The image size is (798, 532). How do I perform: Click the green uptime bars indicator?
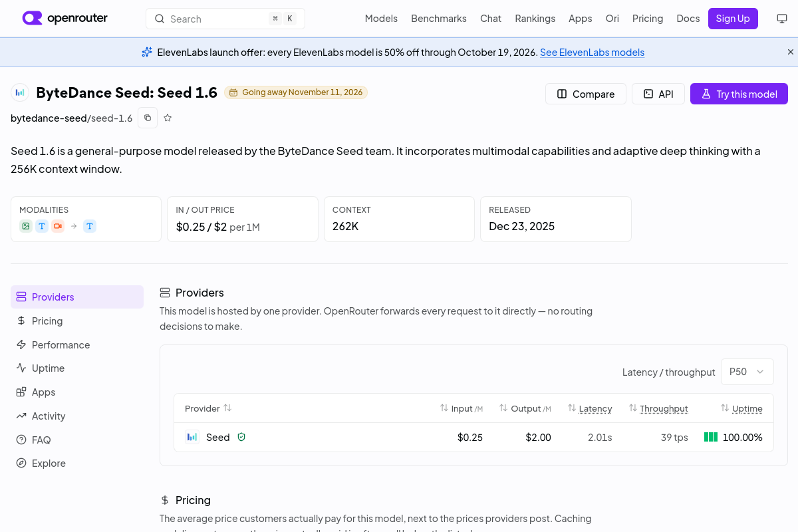coord(711,437)
